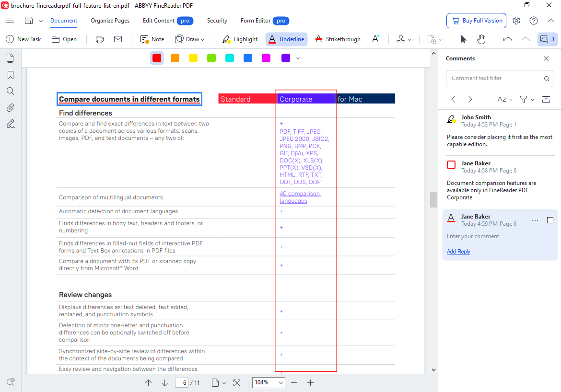Toggle the Comments panel button
Screen dimensions: 561x392
click(548, 39)
